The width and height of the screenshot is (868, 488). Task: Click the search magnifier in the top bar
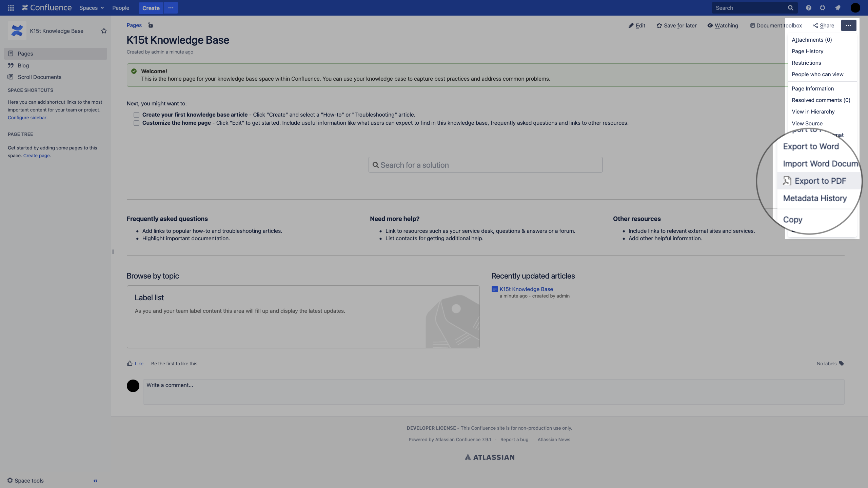point(790,7)
